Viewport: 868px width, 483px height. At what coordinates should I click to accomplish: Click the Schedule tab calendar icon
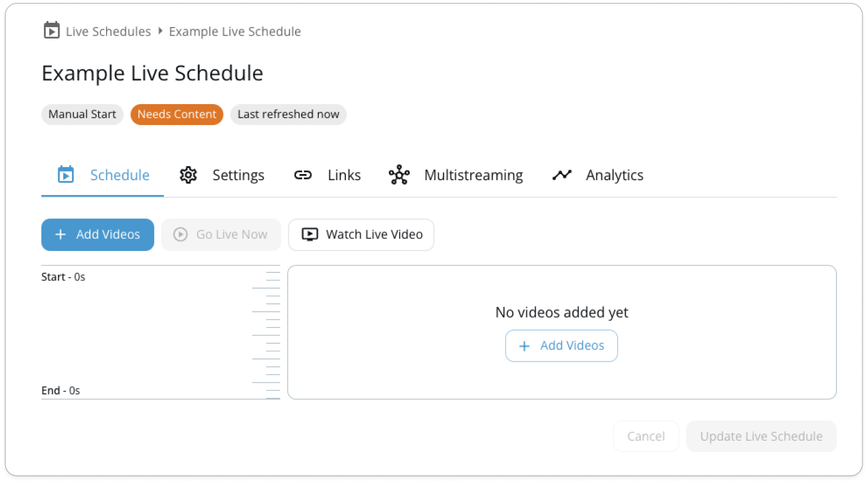pyautogui.click(x=66, y=174)
